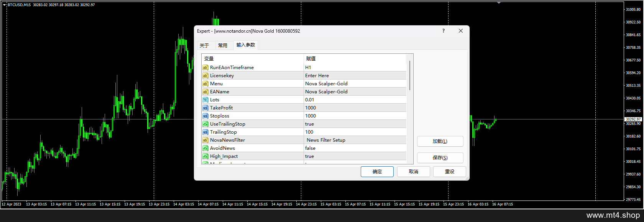This screenshot has width=644, height=222.
Task: Click the 赋值 column header
Action: point(355,59)
